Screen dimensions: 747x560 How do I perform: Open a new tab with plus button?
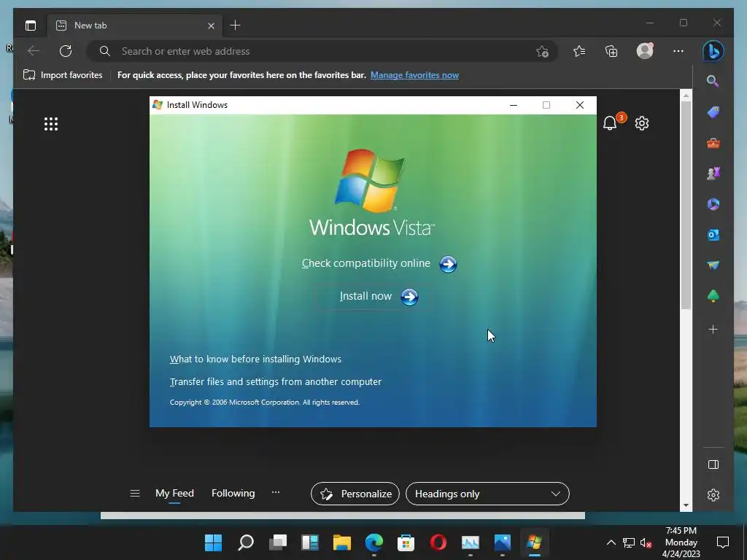(x=236, y=26)
